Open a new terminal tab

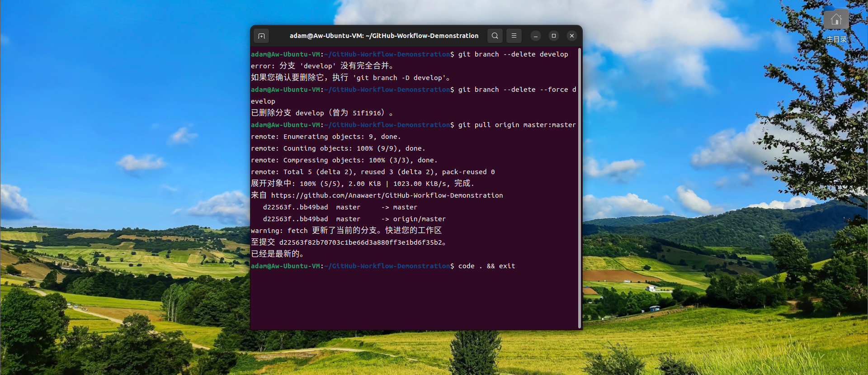tap(261, 36)
